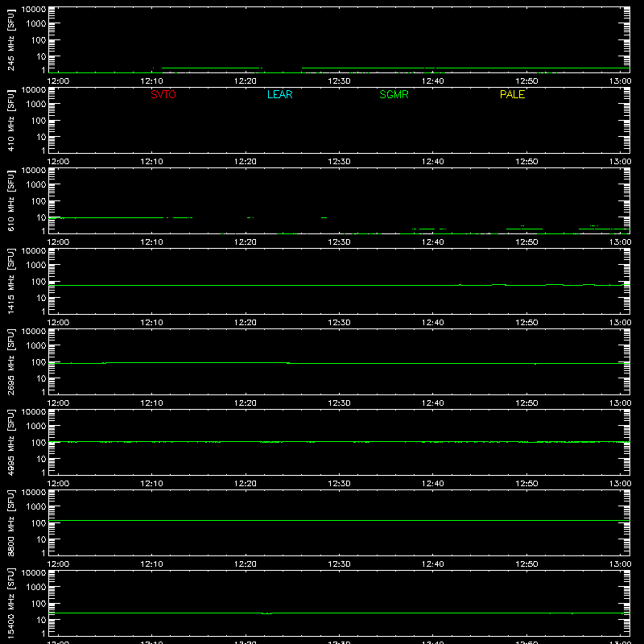Click the 10000 tick label on 245 MHz axis
Screen dimensions: 644x644
click(x=34, y=10)
